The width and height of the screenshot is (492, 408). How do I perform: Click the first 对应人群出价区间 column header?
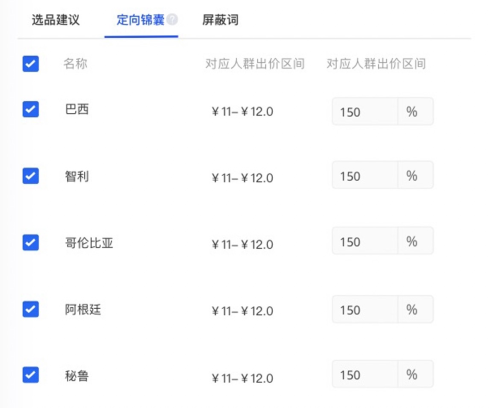(255, 64)
